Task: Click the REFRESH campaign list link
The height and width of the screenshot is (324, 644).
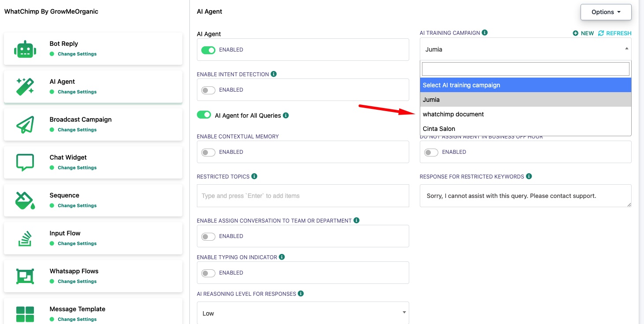Action: (x=614, y=33)
